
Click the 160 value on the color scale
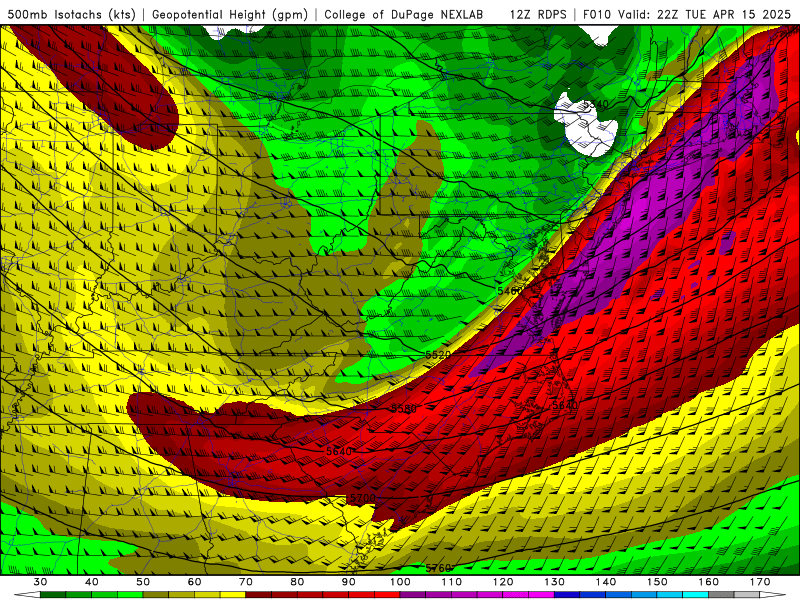click(709, 582)
